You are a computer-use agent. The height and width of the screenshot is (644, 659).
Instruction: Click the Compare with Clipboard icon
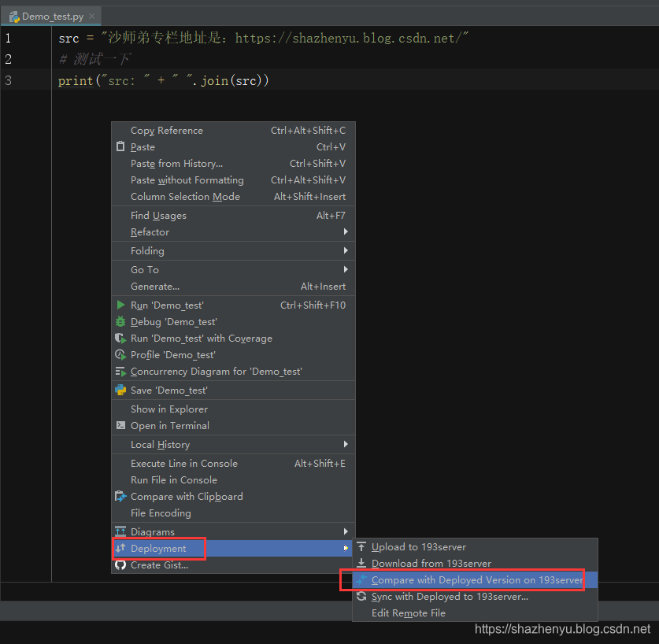click(x=120, y=497)
